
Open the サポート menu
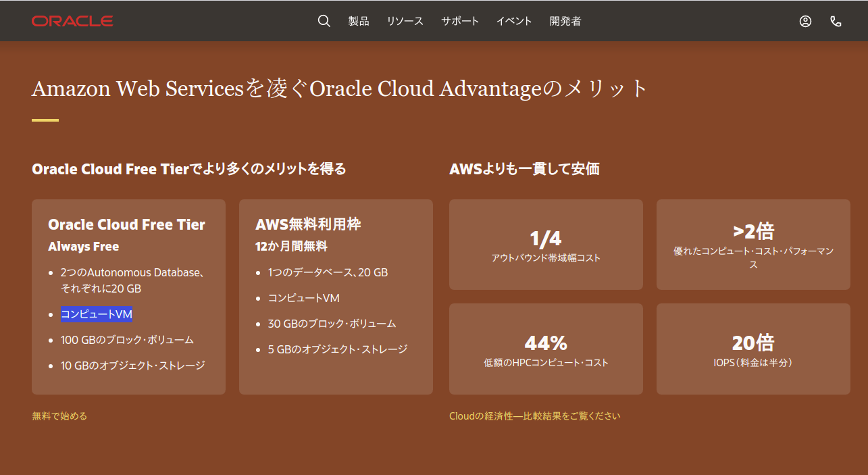[x=460, y=21]
